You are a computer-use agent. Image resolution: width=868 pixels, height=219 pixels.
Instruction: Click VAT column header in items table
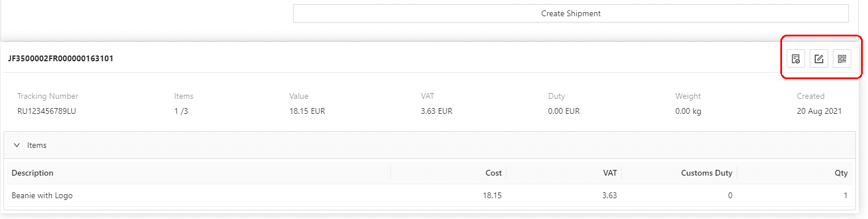(610, 173)
